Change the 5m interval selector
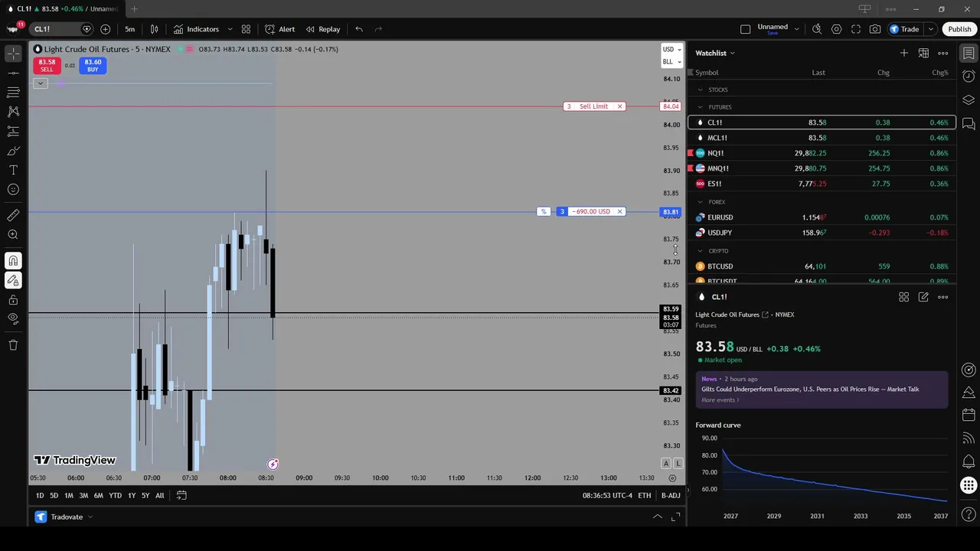This screenshot has width=980, height=551. coord(129,29)
